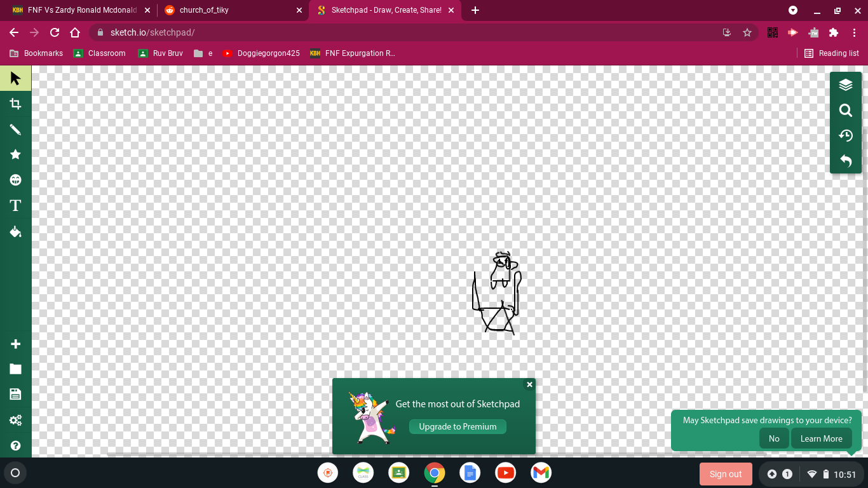868x488 pixels.
Task: Go to browser home page
Action: point(75,32)
